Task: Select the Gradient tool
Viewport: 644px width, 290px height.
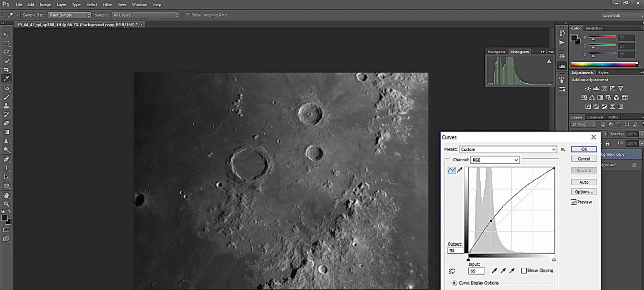Action: [x=6, y=132]
